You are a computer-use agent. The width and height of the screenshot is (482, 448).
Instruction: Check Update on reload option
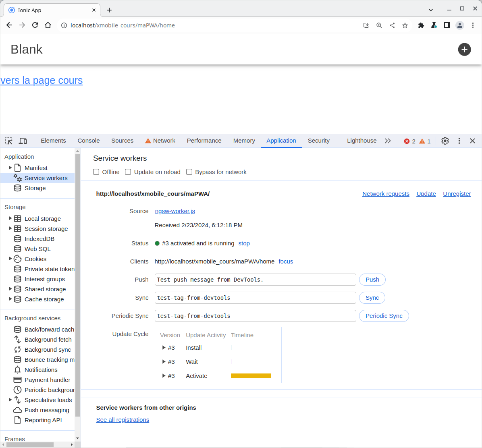point(128,172)
